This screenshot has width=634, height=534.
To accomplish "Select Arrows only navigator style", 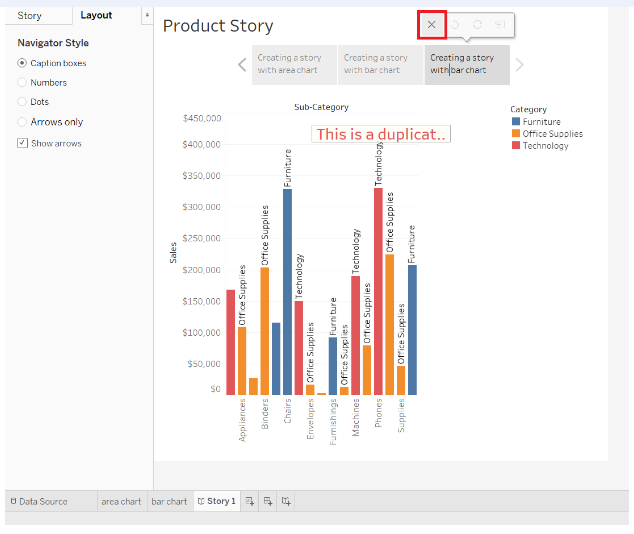I will (23, 122).
